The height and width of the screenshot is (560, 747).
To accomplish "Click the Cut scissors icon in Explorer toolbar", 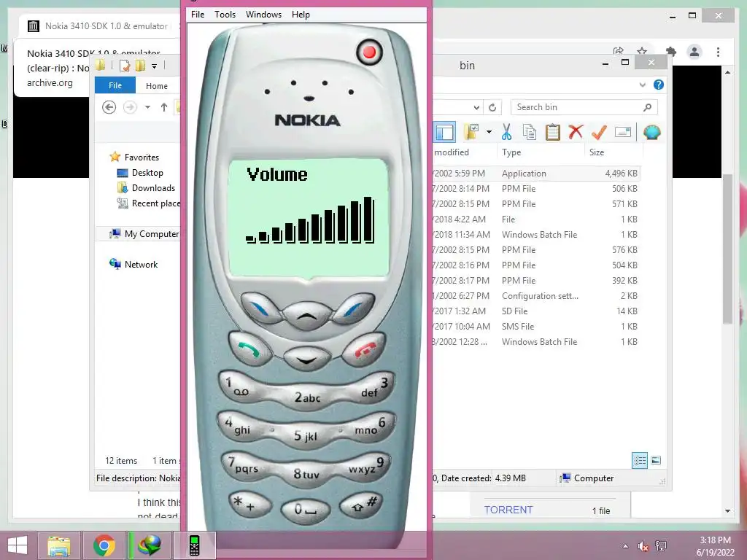I will coord(506,132).
